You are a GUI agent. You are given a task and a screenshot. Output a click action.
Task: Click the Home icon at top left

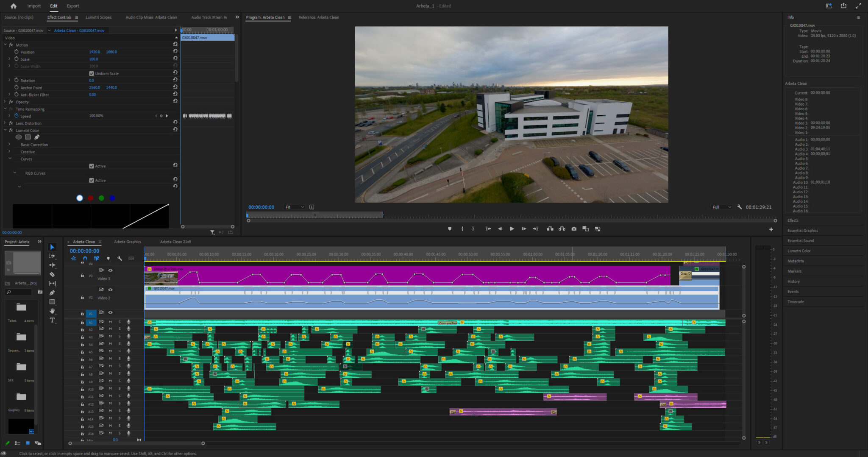pos(14,6)
